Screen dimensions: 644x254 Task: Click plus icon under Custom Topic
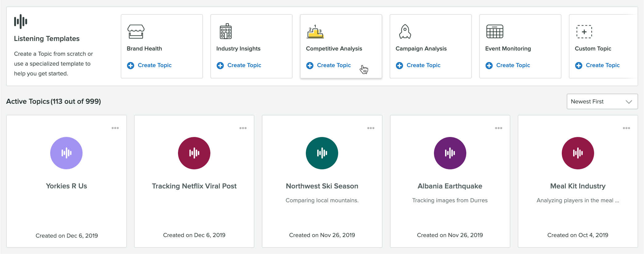pos(579,66)
